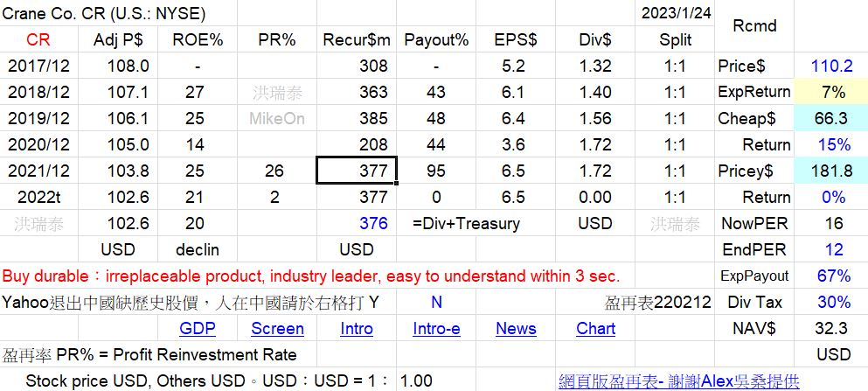This screenshot has width=868, height=391.
Task: Select the Div$ value 0.00
Action: point(595,197)
